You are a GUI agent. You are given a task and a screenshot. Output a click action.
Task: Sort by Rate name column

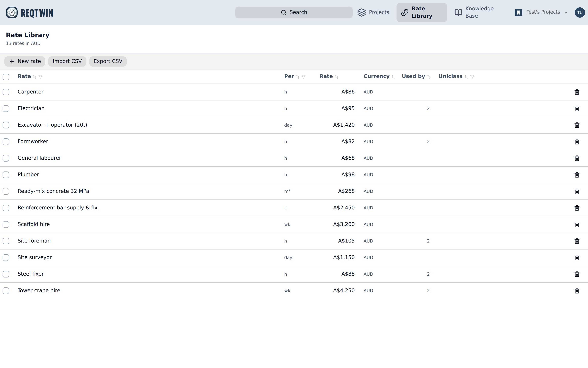coord(35,77)
